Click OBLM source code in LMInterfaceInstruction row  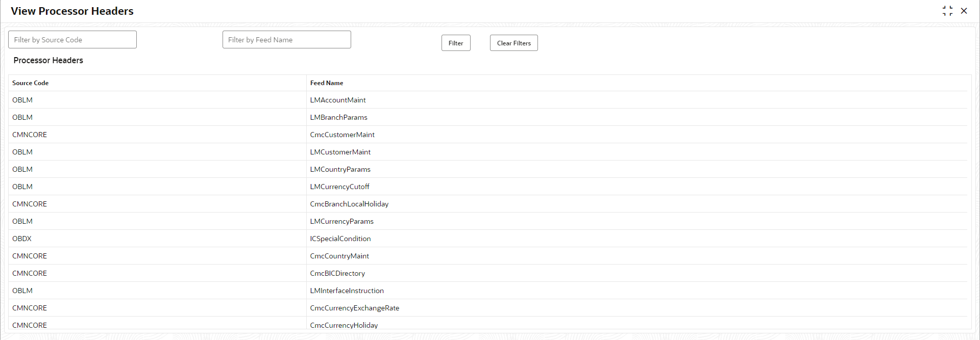pyautogui.click(x=157, y=291)
